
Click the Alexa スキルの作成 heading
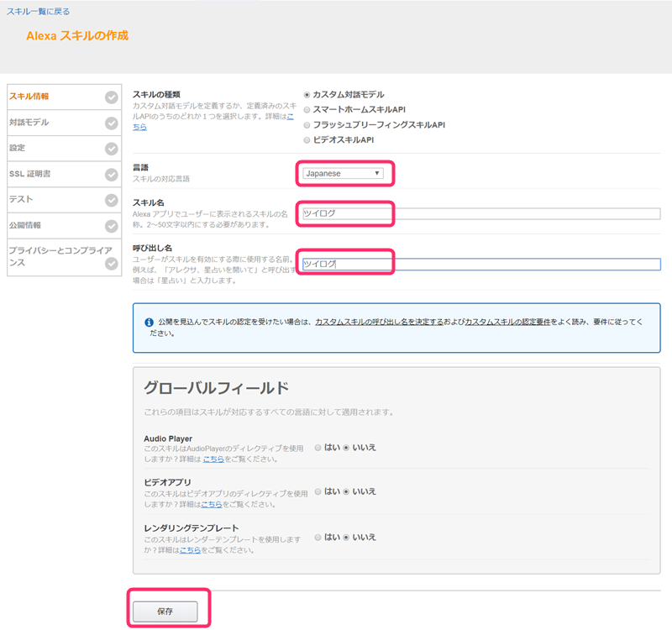click(77, 36)
